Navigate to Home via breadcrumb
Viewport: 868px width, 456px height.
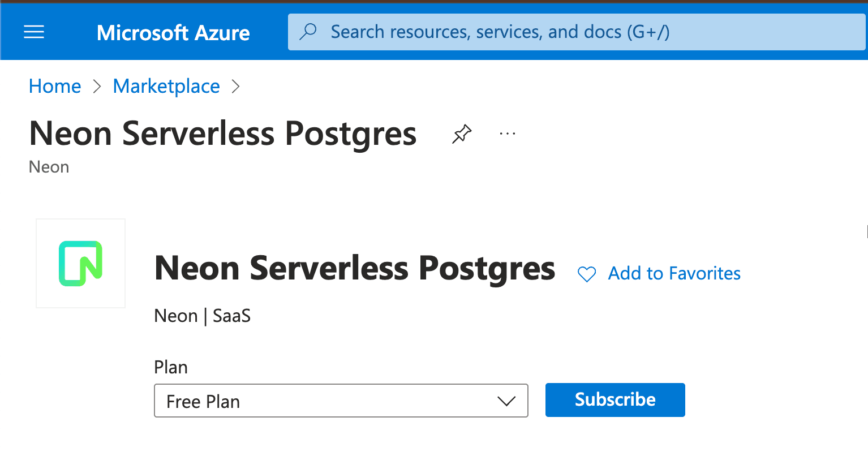(54, 86)
